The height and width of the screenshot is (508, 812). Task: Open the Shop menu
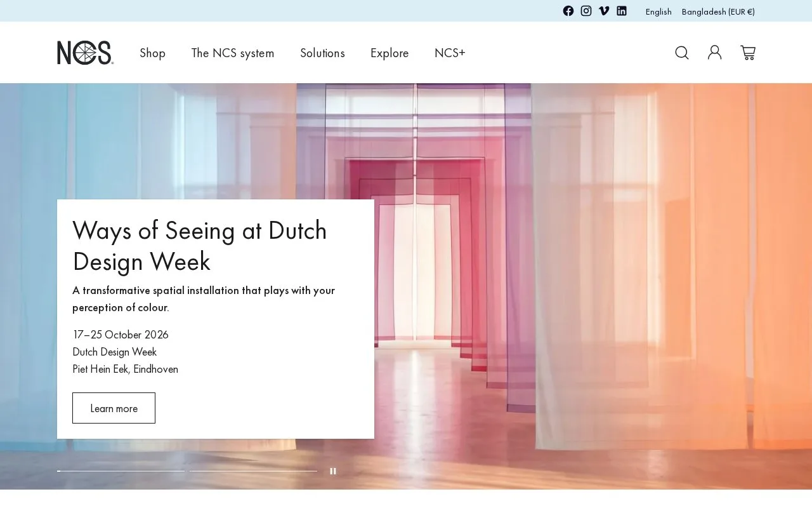click(x=153, y=53)
